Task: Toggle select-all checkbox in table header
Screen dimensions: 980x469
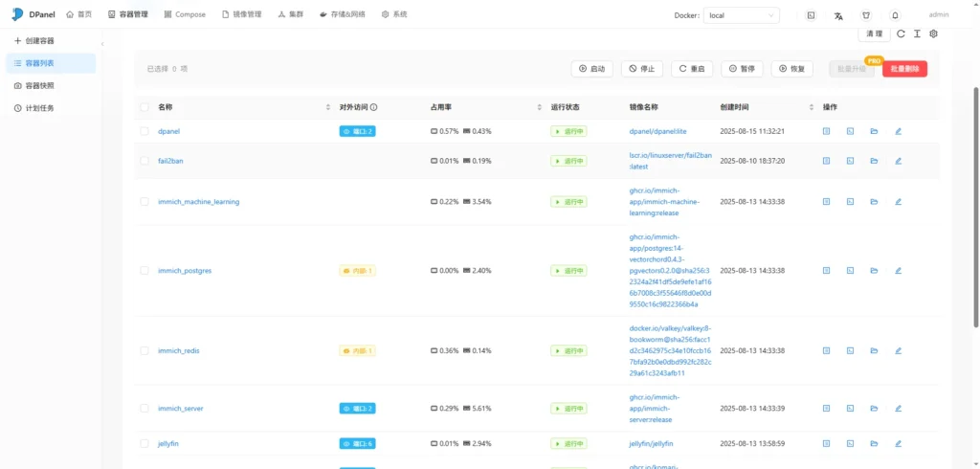Action: pyautogui.click(x=145, y=107)
